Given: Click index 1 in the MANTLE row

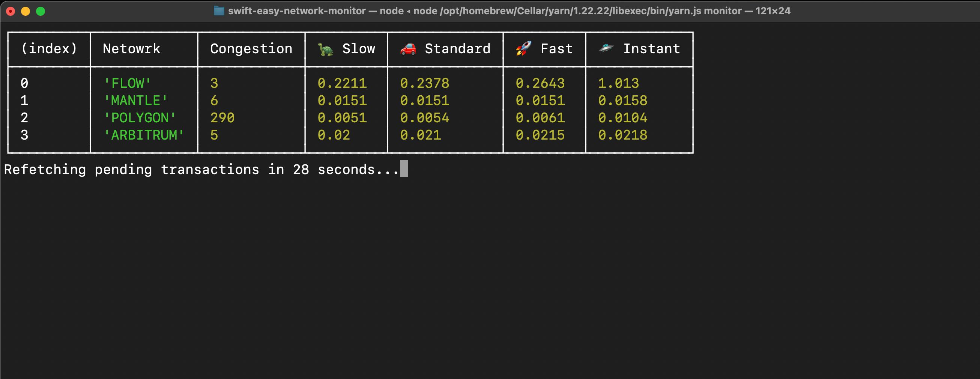Looking at the screenshot, I should (24, 101).
